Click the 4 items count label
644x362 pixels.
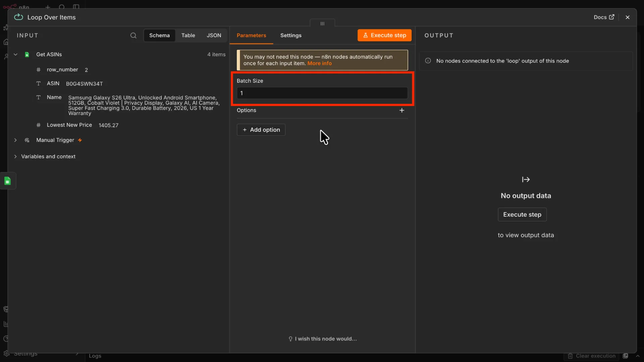click(216, 54)
